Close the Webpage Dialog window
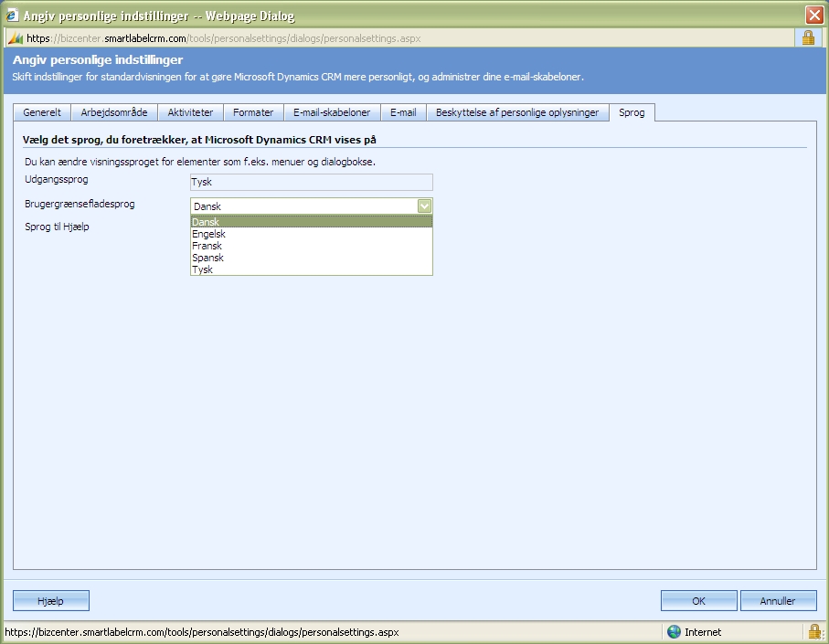The width and height of the screenshot is (829, 644). pyautogui.click(x=814, y=15)
